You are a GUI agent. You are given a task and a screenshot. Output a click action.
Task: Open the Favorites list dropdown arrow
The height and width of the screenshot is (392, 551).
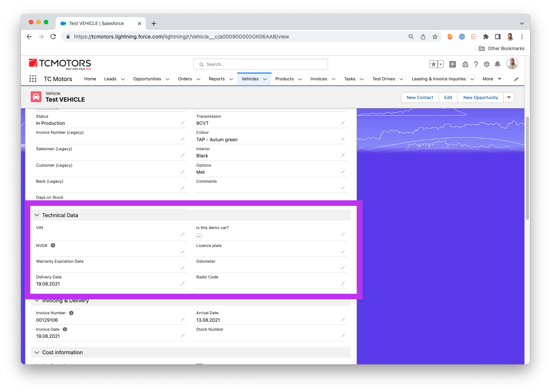[441, 64]
